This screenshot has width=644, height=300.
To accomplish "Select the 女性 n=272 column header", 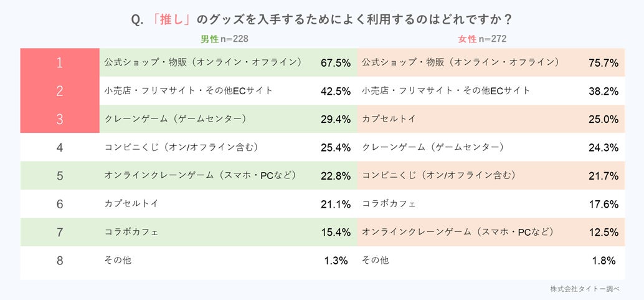I will [482, 39].
